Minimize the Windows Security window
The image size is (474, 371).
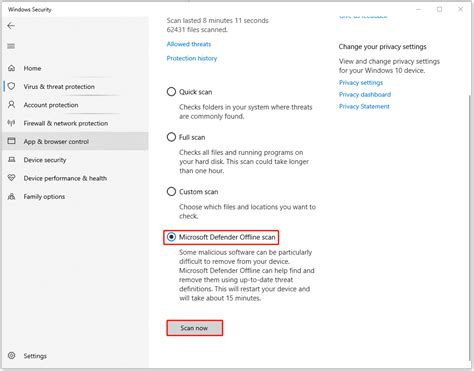(419, 9)
